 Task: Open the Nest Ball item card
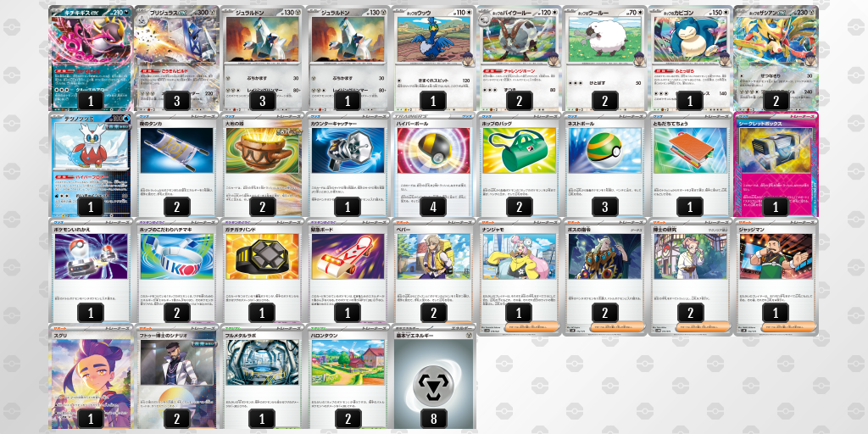(x=604, y=164)
